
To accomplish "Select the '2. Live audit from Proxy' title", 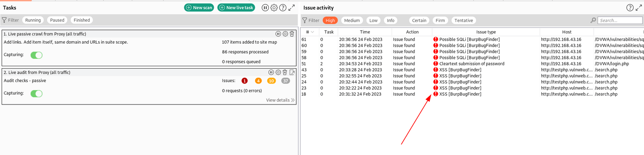I will (x=37, y=72).
